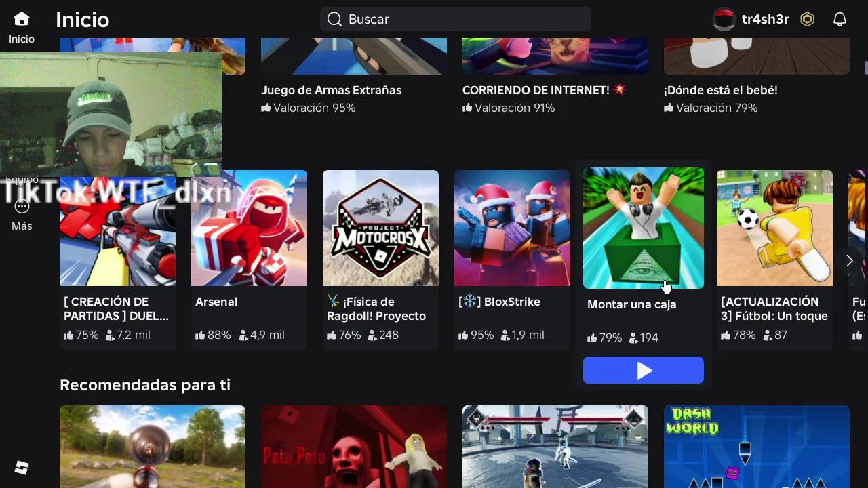This screenshot has height=488, width=868.
Task: Open the DUEL creación de partidas thumbnail
Action: 117,228
